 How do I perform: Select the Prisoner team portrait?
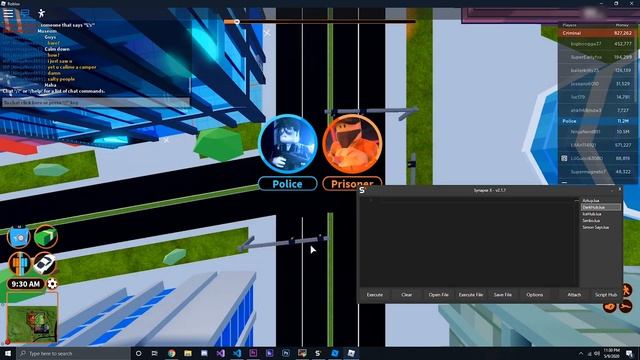pyautogui.click(x=352, y=144)
